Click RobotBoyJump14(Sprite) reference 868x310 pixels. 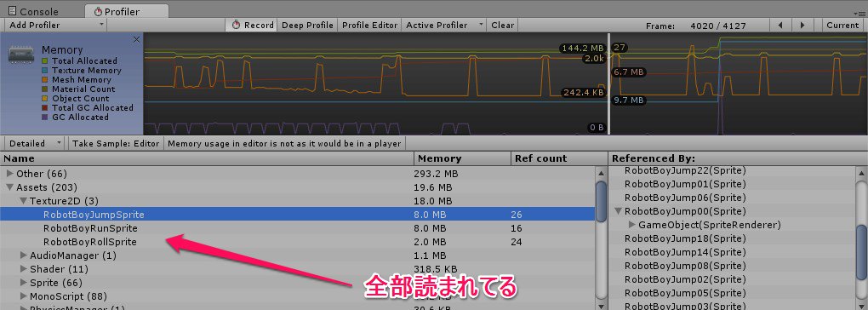tap(685, 252)
